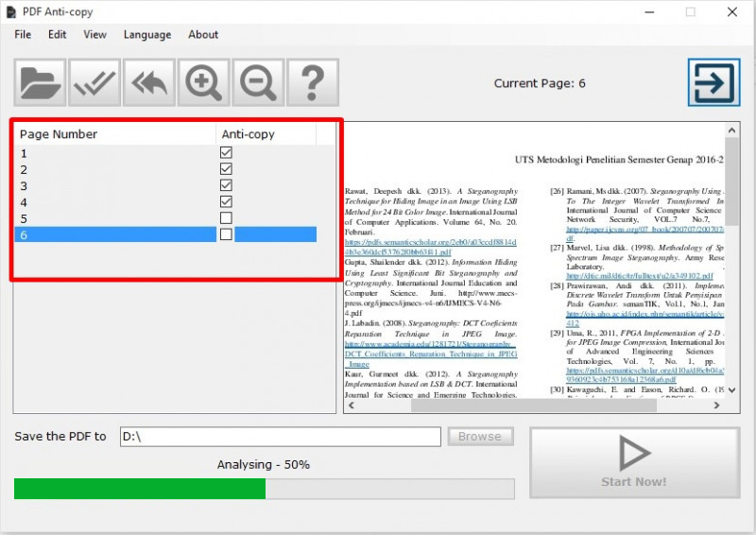The image size is (756, 535).
Task: Open the View menu
Action: coord(94,35)
